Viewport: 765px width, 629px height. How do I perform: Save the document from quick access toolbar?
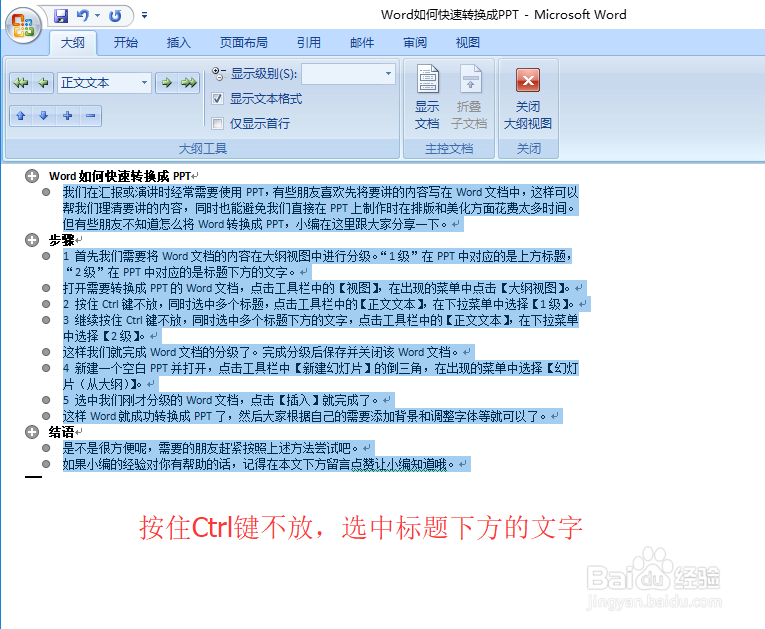[61, 16]
